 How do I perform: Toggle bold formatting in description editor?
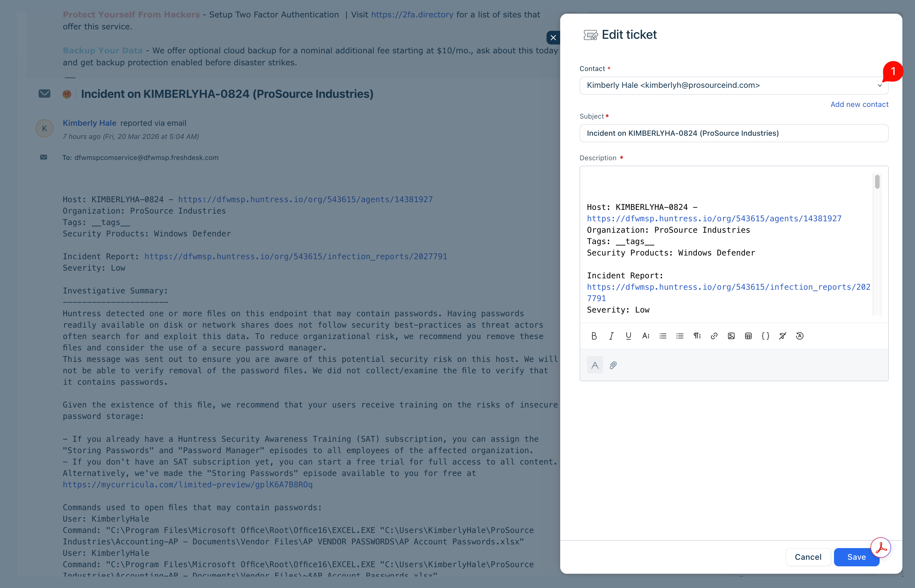point(594,336)
